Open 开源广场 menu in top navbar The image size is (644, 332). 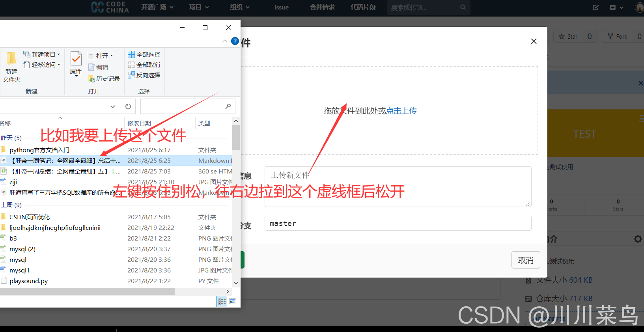[x=157, y=7]
